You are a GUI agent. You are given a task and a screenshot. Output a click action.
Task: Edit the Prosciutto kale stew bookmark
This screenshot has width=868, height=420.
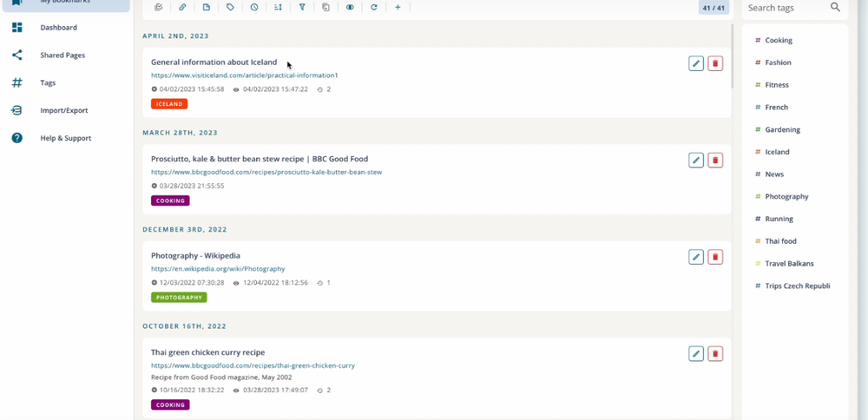point(696,161)
